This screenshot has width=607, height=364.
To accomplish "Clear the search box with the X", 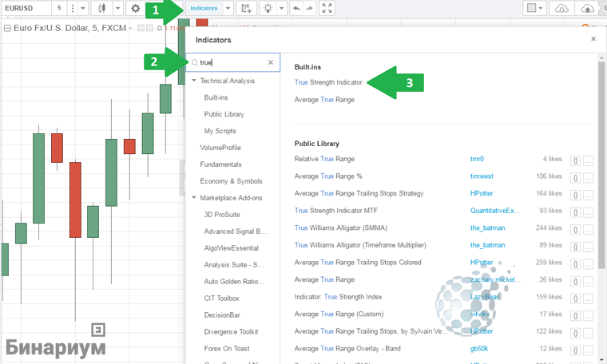I will pos(271,62).
